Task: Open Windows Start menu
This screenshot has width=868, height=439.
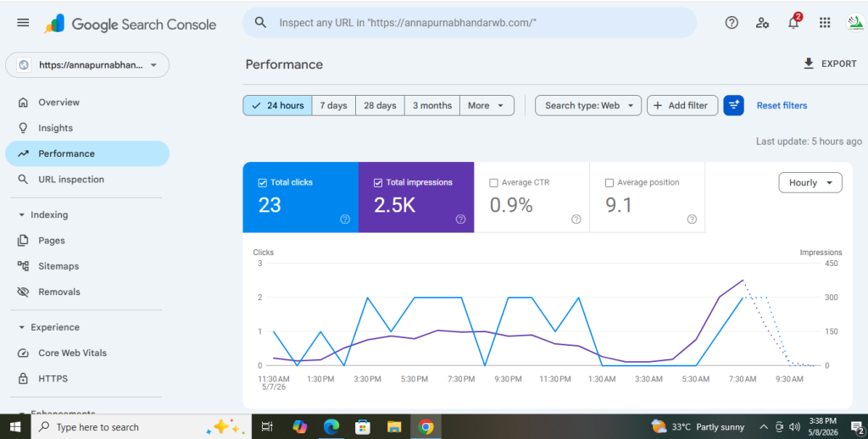Action: (x=15, y=427)
